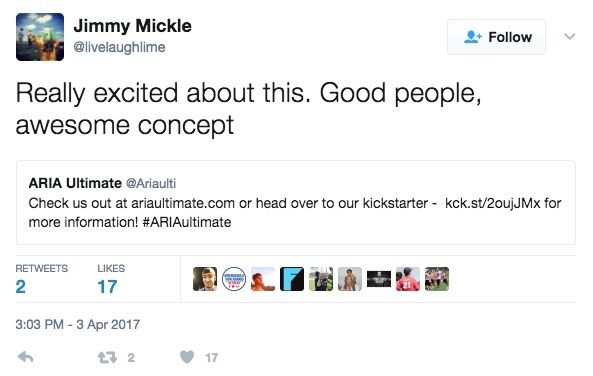
Task: Open the @livelaughlime handle
Action: tap(119, 47)
